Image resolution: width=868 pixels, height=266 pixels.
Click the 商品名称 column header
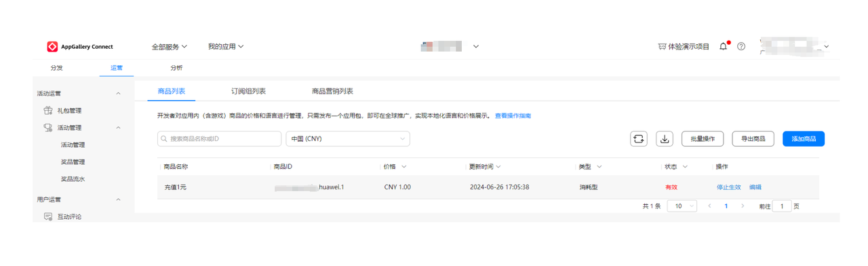pyautogui.click(x=176, y=166)
